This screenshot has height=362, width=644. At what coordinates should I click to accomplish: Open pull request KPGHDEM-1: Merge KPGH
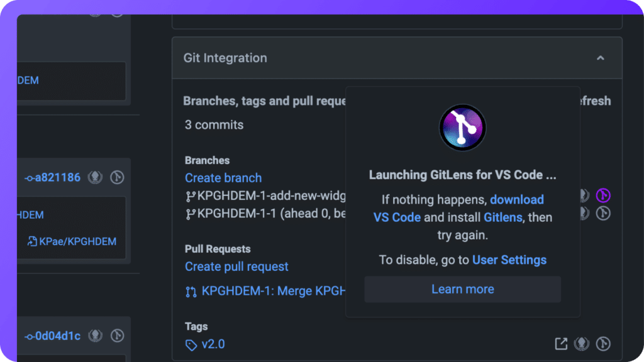pyautogui.click(x=274, y=291)
